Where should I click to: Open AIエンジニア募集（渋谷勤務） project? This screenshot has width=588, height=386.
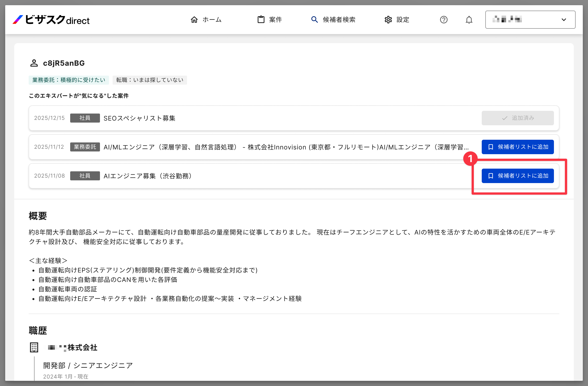148,176
